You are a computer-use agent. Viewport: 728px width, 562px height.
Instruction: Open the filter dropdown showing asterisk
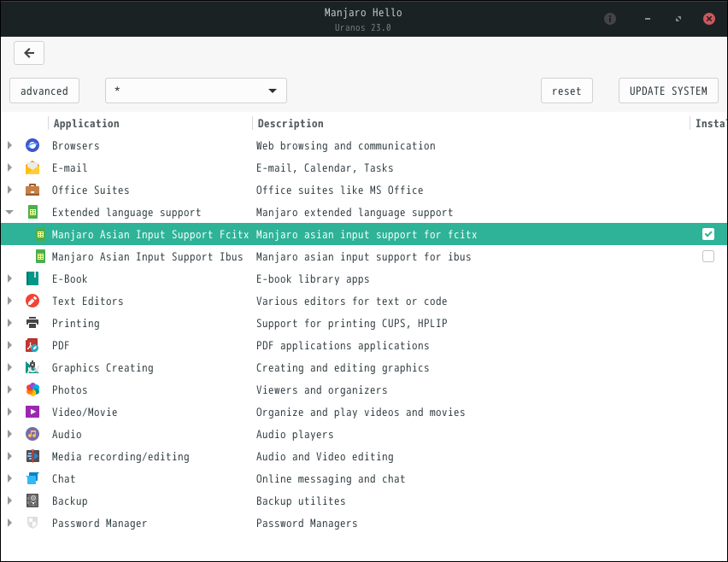pyautogui.click(x=196, y=91)
